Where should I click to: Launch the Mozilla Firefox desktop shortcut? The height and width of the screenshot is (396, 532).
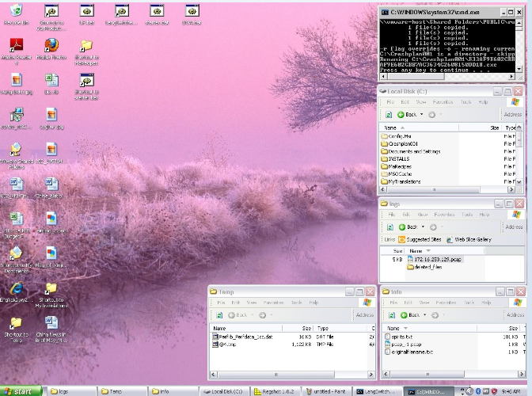(51, 48)
